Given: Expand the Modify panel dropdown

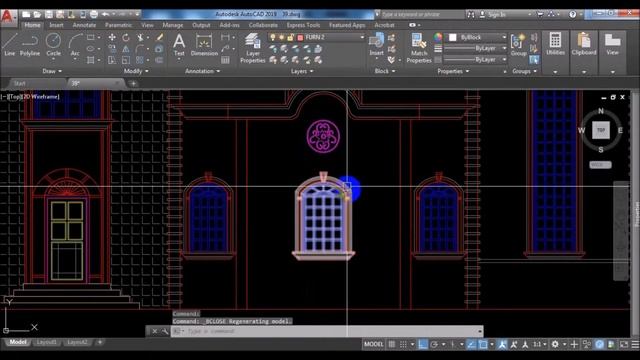Looking at the screenshot, I should 136,71.
